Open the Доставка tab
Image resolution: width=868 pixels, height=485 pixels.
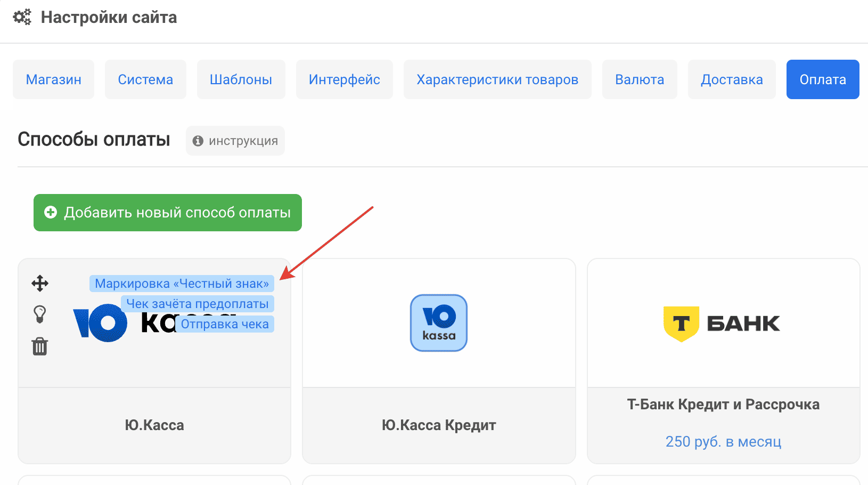732,79
